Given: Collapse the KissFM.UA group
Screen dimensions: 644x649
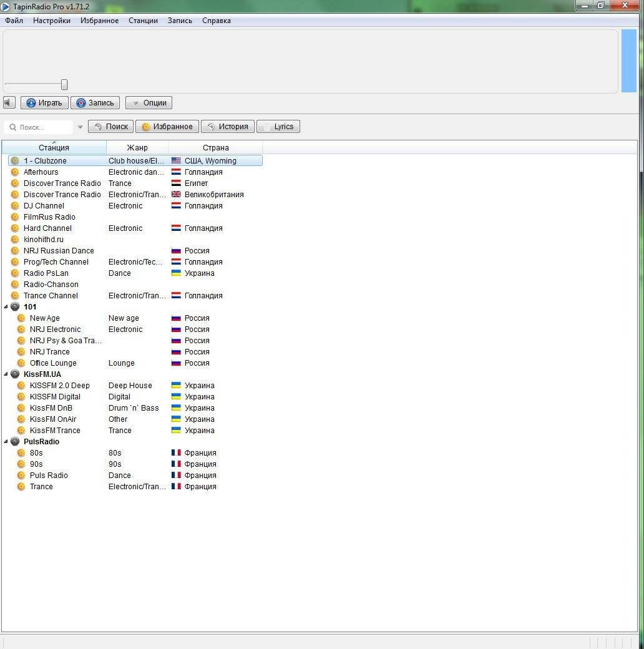Looking at the screenshot, I should [6, 374].
